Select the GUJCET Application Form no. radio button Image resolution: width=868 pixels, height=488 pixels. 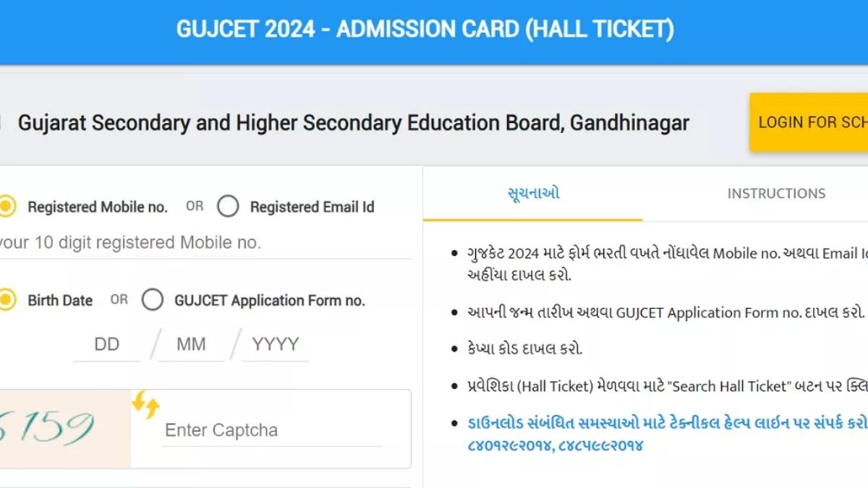click(x=152, y=301)
